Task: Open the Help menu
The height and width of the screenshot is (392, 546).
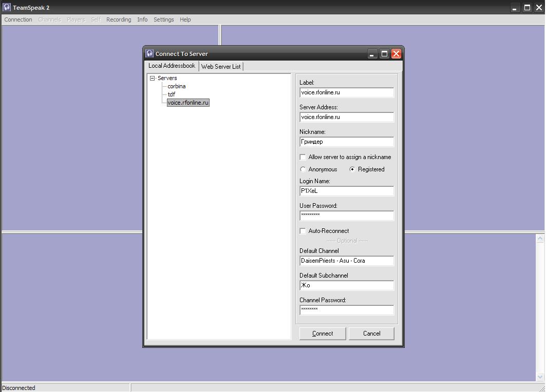Action: [x=185, y=19]
